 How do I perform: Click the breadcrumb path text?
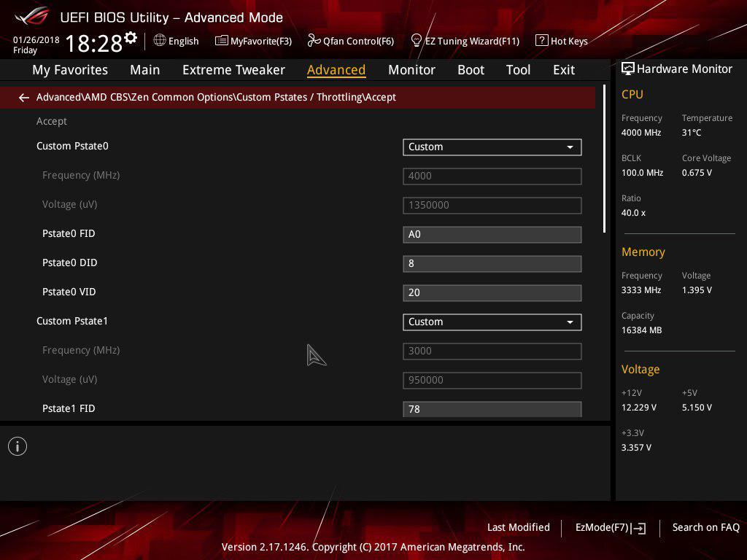point(216,97)
